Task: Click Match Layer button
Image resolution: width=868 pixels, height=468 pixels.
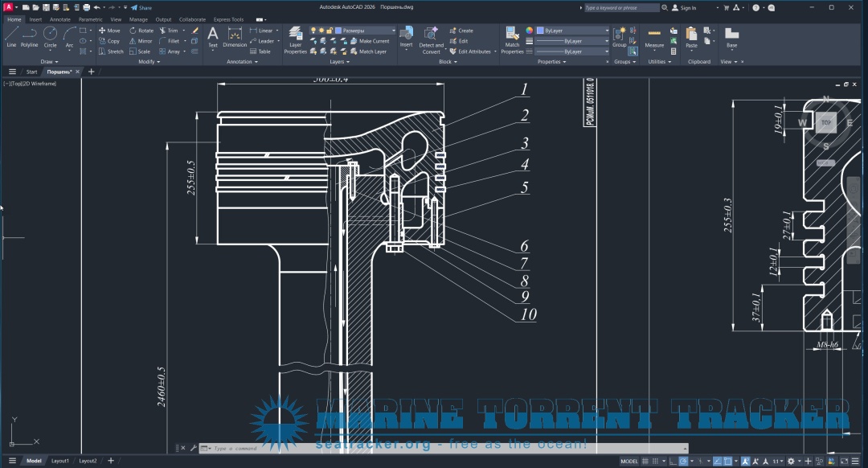Action: [x=369, y=51]
